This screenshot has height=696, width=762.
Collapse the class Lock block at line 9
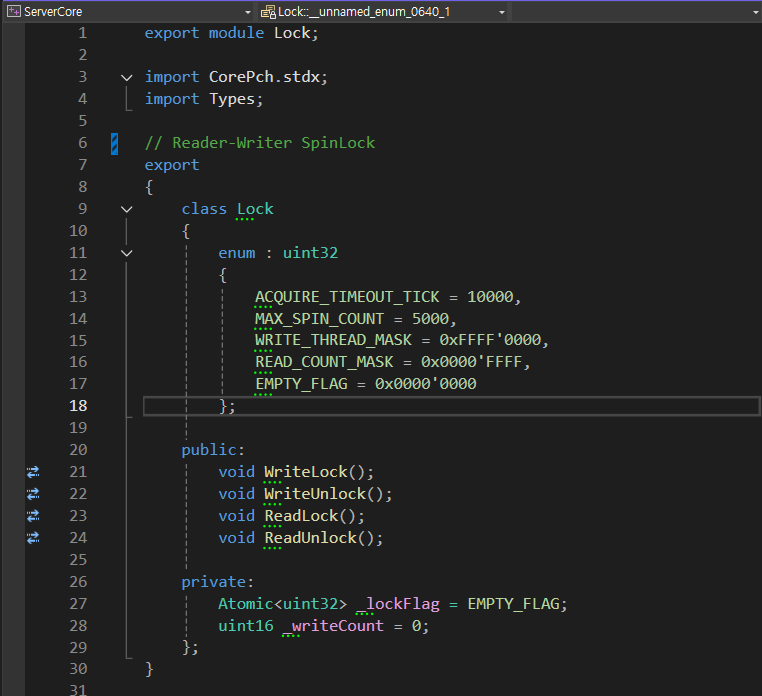point(126,209)
